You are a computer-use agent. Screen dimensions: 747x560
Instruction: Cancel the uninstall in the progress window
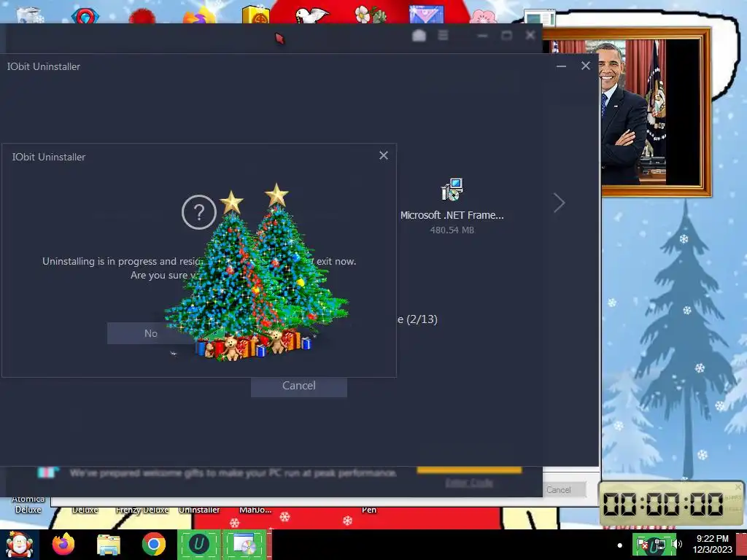click(298, 386)
